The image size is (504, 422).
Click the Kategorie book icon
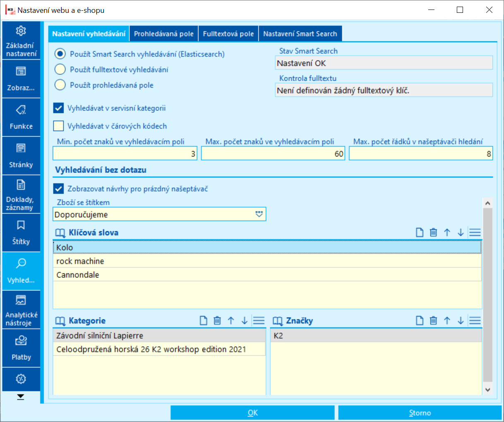click(x=60, y=321)
